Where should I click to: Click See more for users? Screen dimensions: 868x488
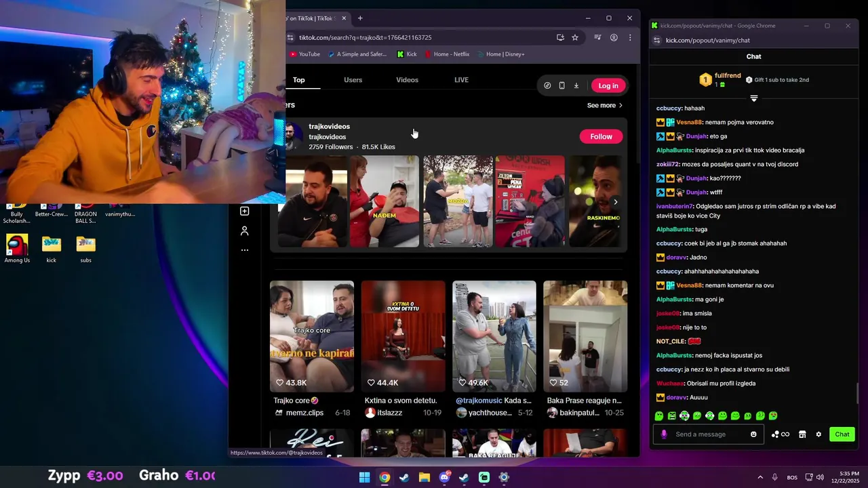(x=601, y=105)
